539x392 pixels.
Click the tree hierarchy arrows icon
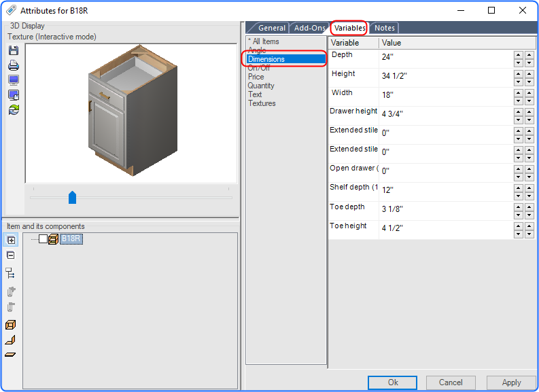(x=10, y=274)
